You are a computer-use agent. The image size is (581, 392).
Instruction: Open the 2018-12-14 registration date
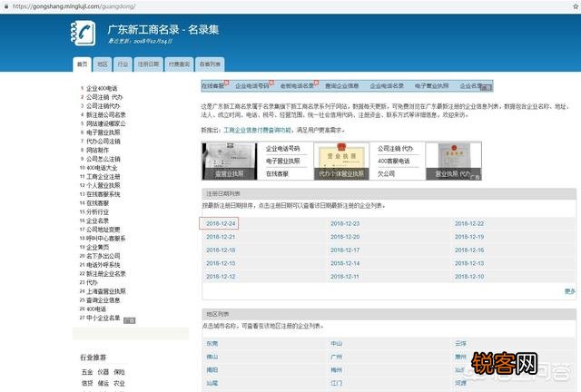[x=345, y=263]
